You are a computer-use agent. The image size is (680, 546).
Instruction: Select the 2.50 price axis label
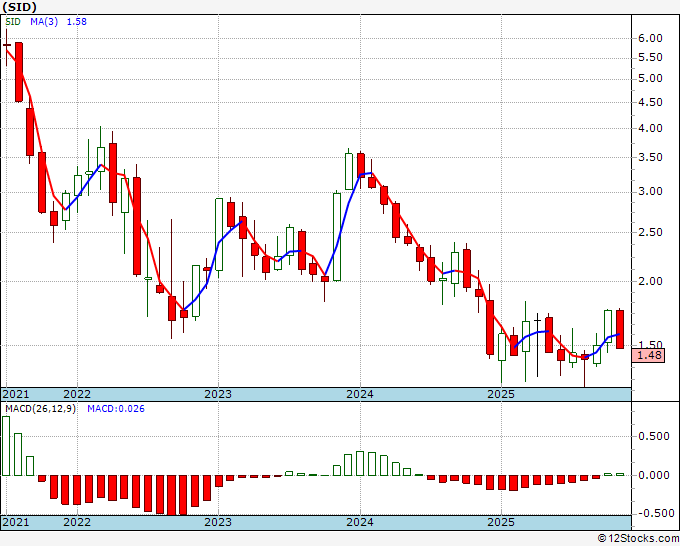coord(651,232)
